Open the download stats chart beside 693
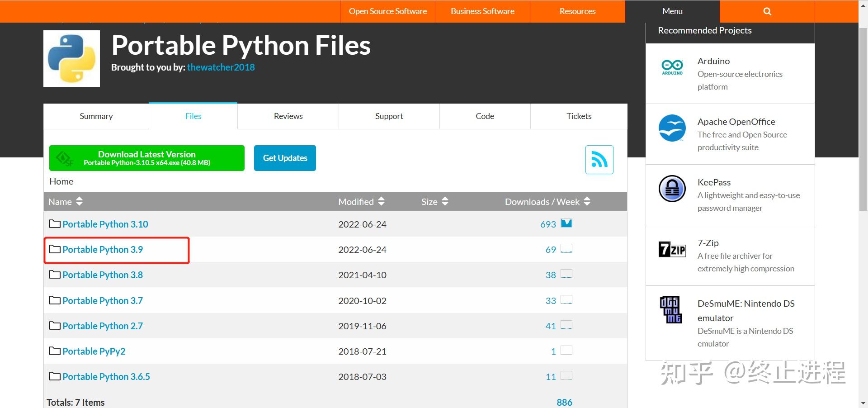868x408 pixels. [x=566, y=223]
